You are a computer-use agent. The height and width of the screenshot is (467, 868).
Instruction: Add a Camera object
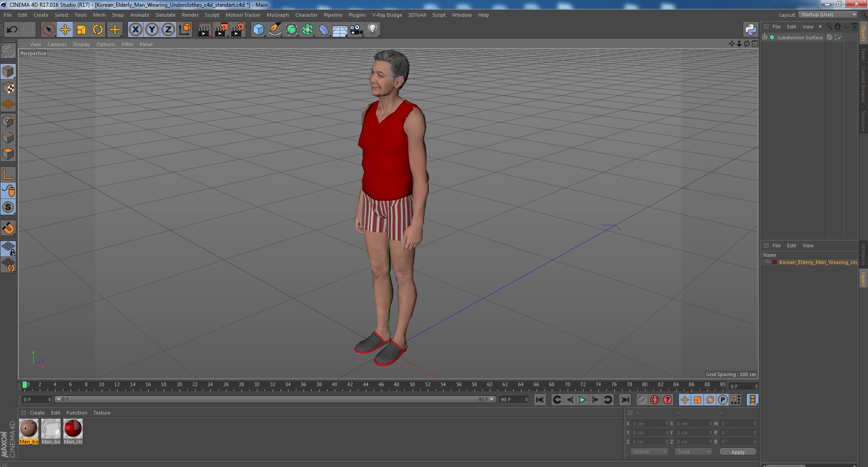pos(356,30)
